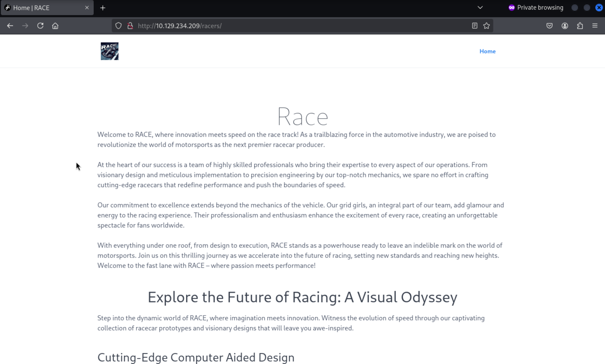Expand the list all tabs dropdown
This screenshot has height=364, width=605.
point(480,8)
